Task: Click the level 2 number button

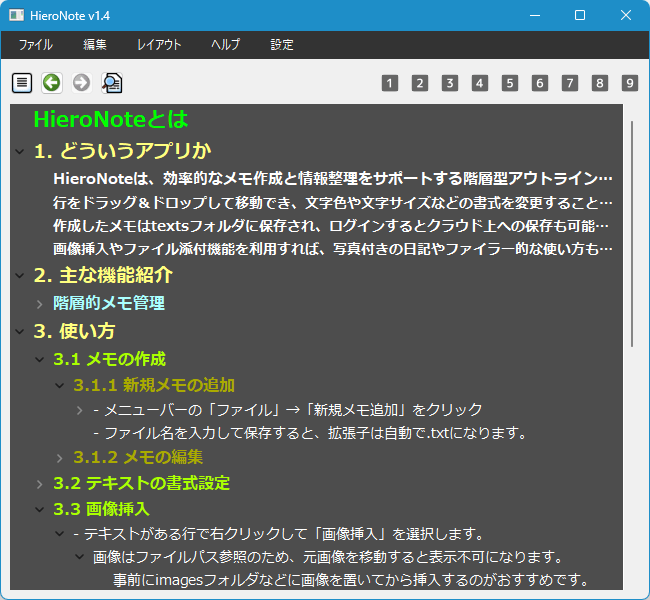Action: pyautogui.click(x=420, y=83)
